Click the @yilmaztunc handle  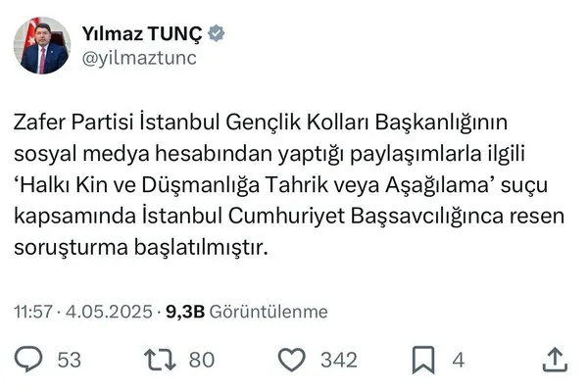(139, 58)
